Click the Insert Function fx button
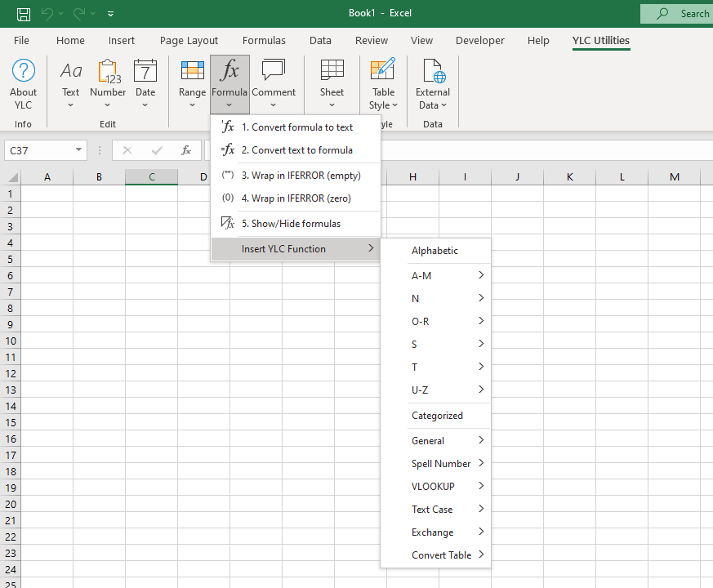The image size is (713, 588). point(186,150)
